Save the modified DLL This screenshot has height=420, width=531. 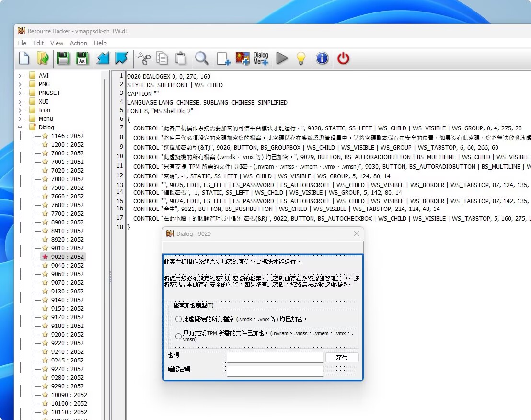click(64, 58)
